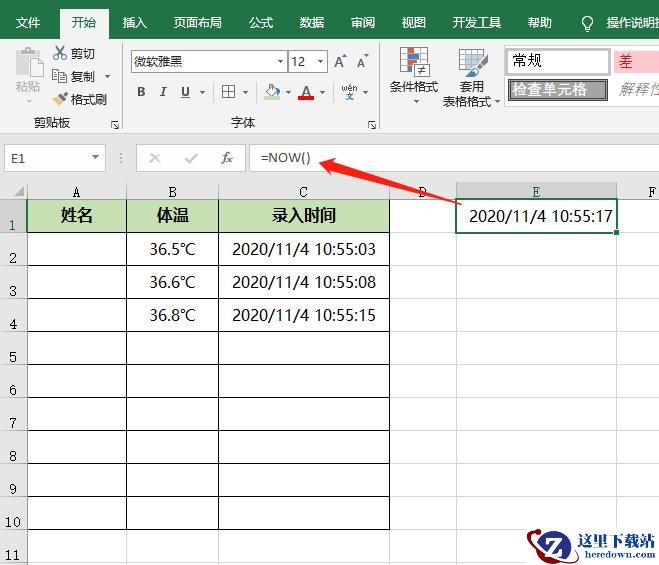Image resolution: width=659 pixels, height=565 pixels.
Task: Toggle Underline formatting
Action: tap(185, 92)
